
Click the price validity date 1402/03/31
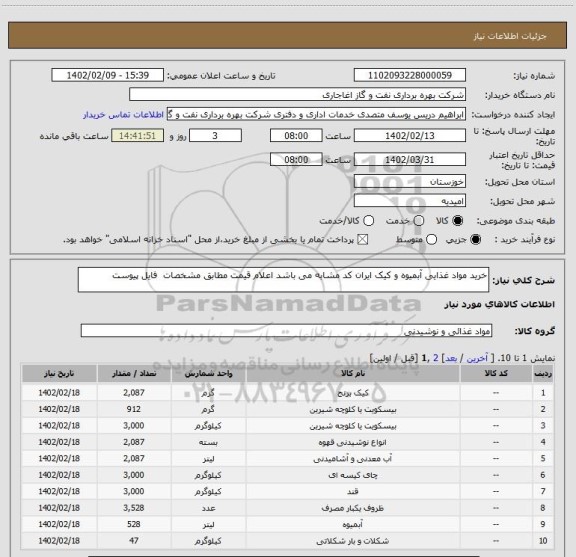click(x=410, y=159)
